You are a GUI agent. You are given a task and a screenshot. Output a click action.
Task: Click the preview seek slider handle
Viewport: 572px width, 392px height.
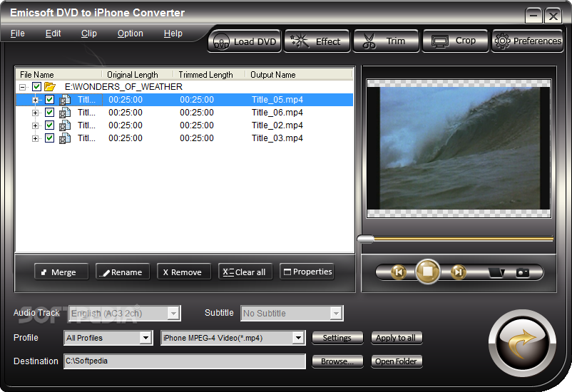click(x=365, y=239)
